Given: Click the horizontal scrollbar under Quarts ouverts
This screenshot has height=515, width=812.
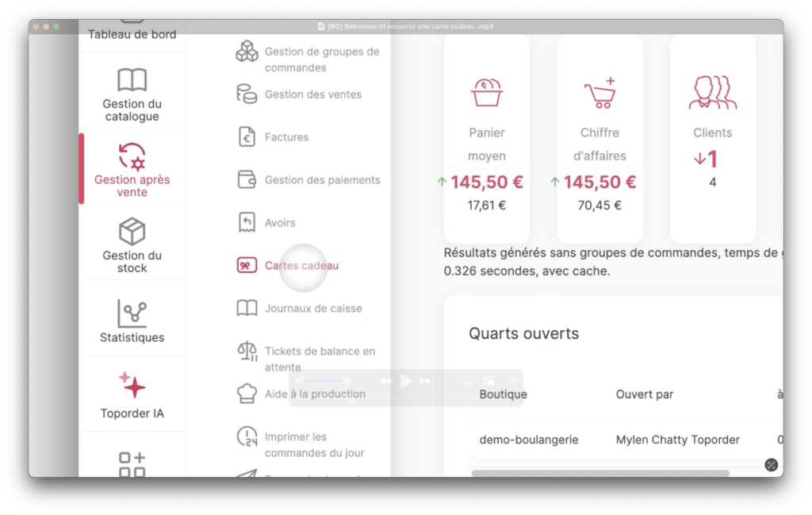Looking at the screenshot, I should coord(600,474).
